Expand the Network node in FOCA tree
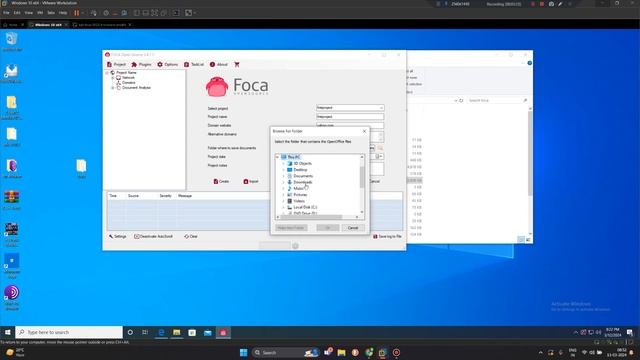The height and width of the screenshot is (360, 640). [113, 78]
